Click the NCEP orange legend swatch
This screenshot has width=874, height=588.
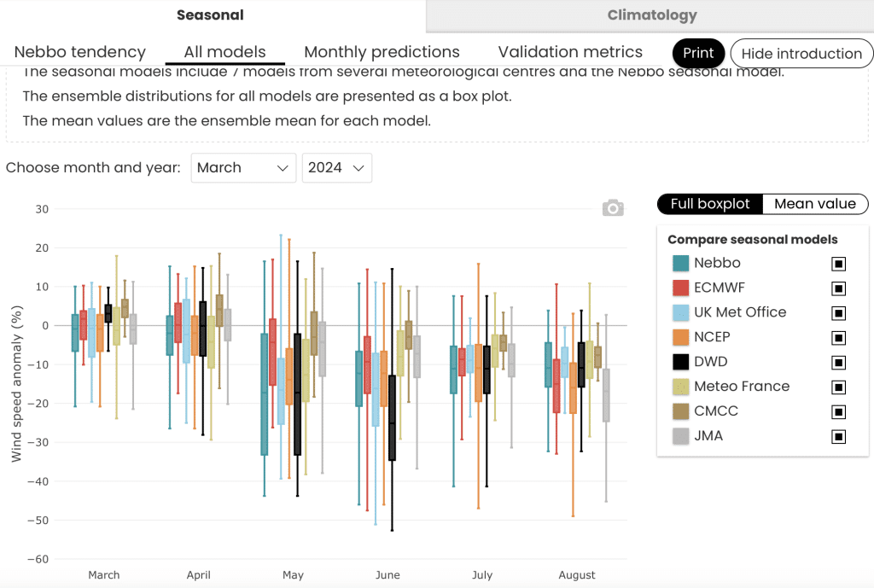pyautogui.click(x=680, y=337)
